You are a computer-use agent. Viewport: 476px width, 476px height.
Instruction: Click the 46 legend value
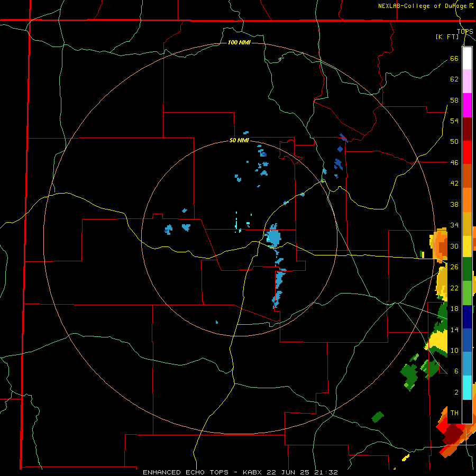click(454, 163)
